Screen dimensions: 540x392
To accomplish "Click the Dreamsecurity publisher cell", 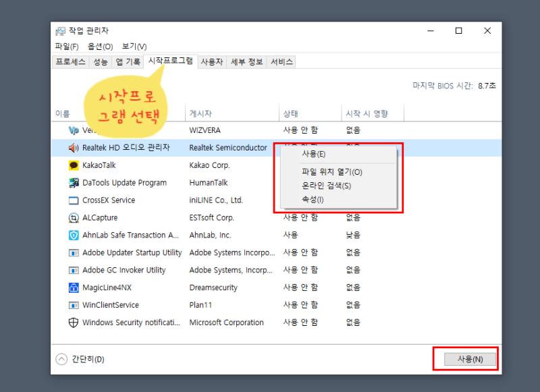I will pyautogui.click(x=213, y=287).
